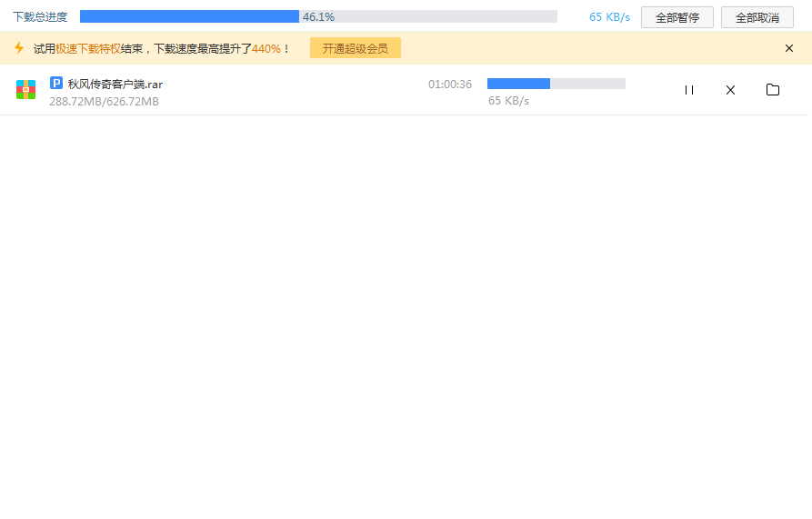Click the lightning bolt speed icon
Viewport: 812px width, 519px height.
[19, 47]
